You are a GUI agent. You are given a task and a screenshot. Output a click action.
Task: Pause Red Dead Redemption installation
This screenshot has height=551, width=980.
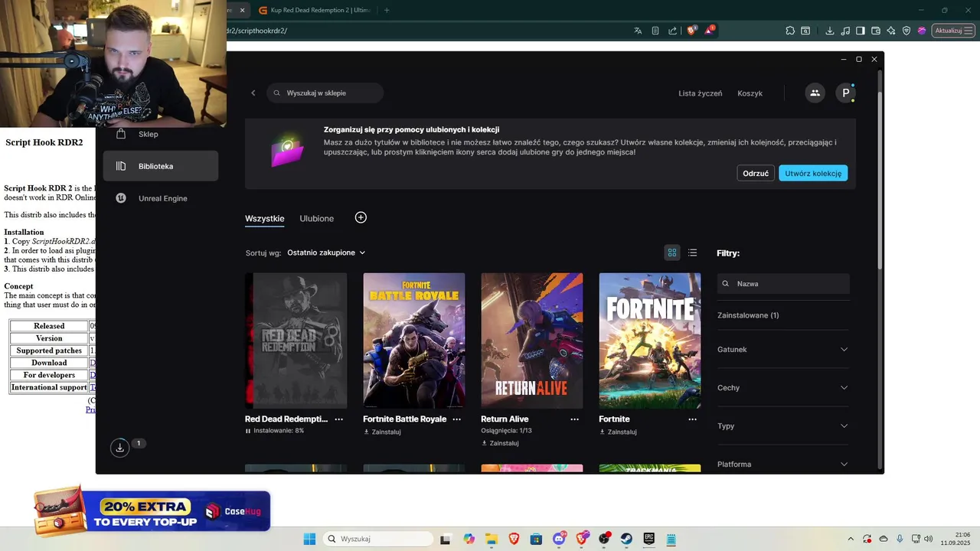[248, 431]
